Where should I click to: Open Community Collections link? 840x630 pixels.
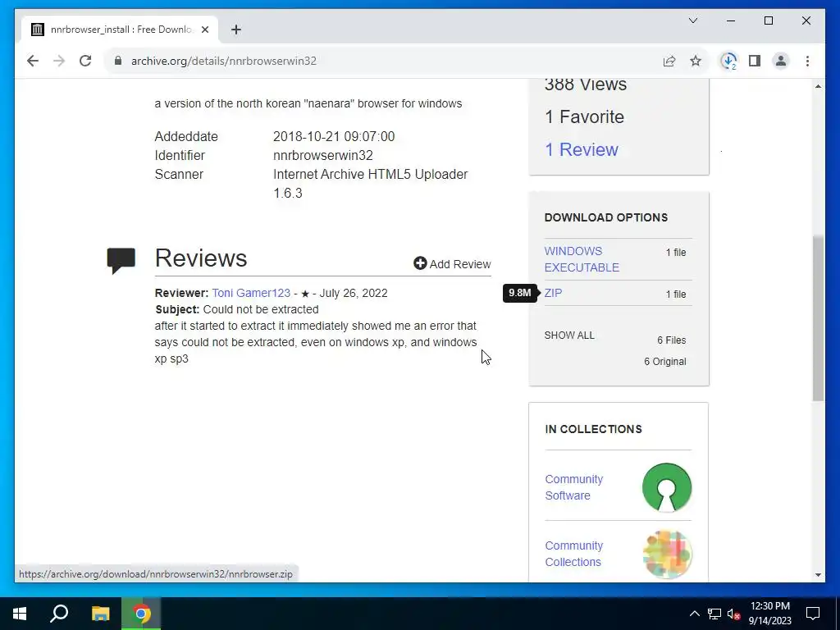pyautogui.click(x=573, y=554)
